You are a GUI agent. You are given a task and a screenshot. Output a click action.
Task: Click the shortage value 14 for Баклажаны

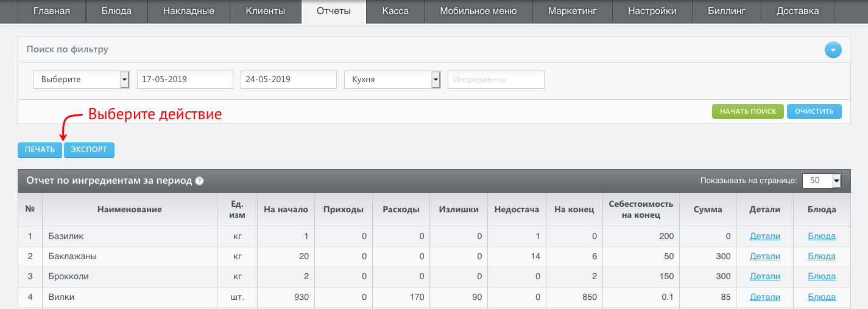tap(535, 256)
